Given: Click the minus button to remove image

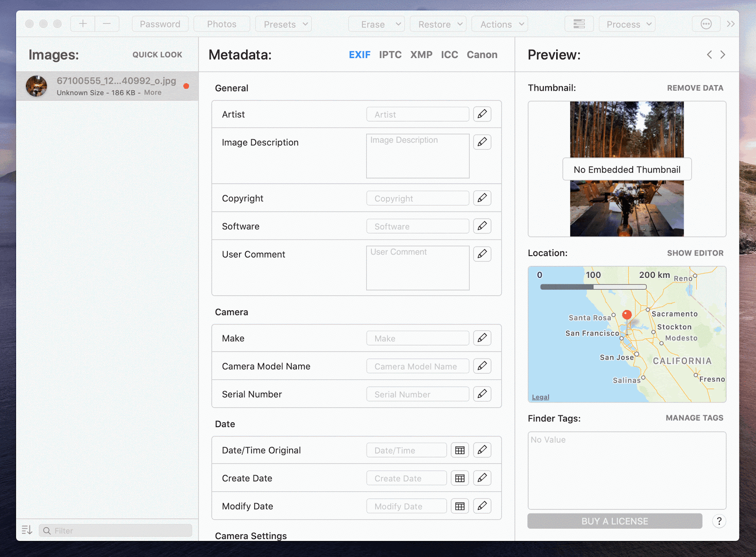Looking at the screenshot, I should [x=107, y=24].
